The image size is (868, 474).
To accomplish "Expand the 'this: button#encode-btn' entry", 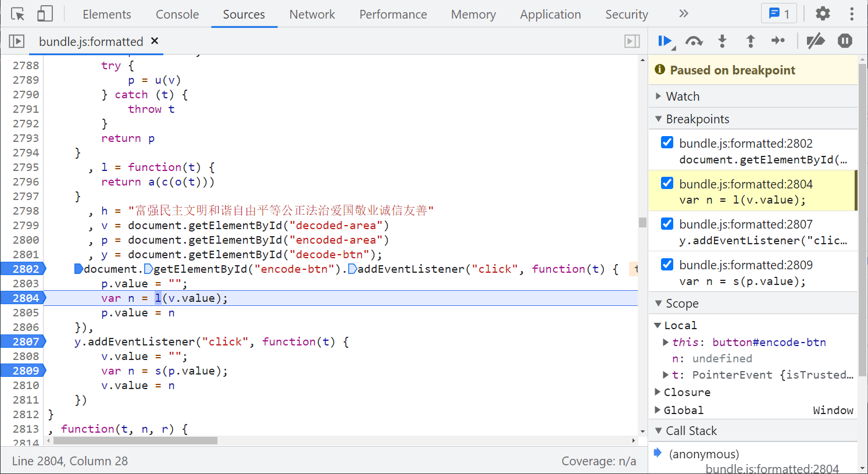I will (666, 342).
